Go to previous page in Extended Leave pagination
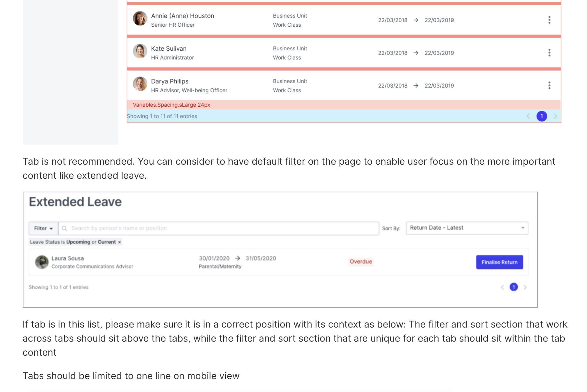 click(502, 287)
